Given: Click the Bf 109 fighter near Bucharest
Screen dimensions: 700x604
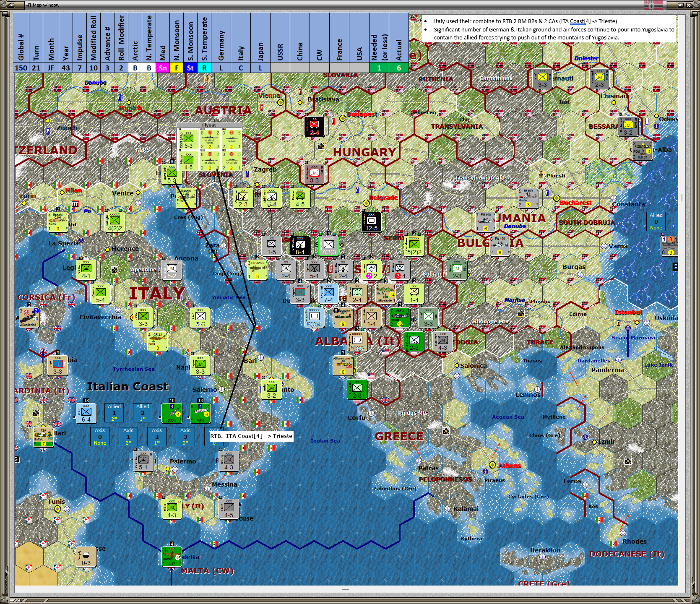Looking at the screenshot, I should (528, 198).
